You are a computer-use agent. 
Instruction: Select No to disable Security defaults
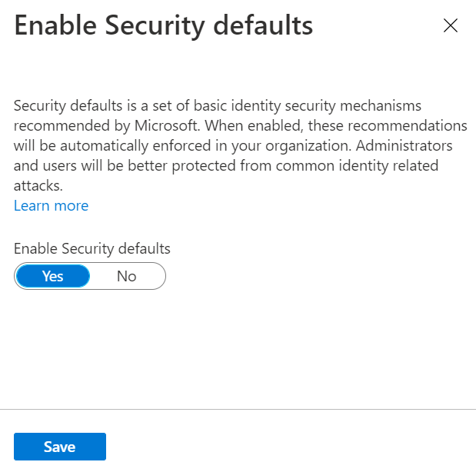click(x=127, y=276)
